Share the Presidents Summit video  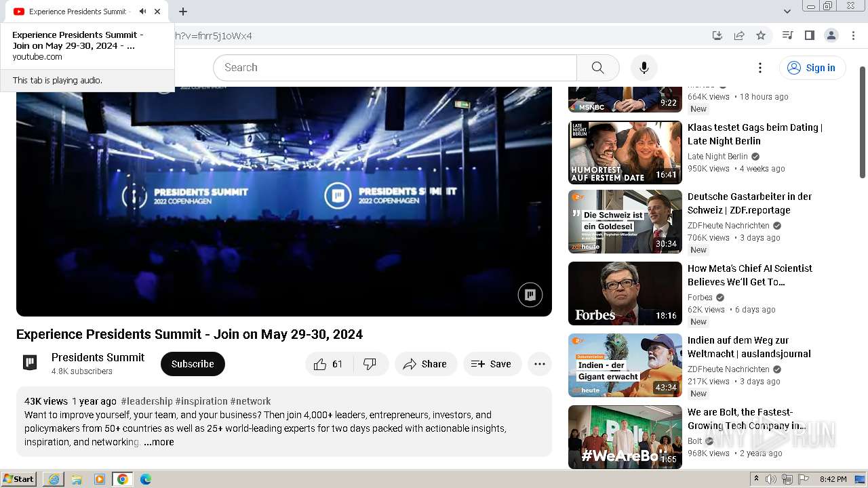(425, 364)
